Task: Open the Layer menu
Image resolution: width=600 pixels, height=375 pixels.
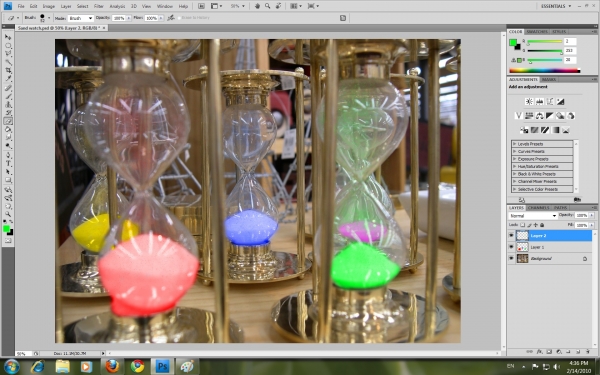Action: pyautogui.click(x=66, y=6)
